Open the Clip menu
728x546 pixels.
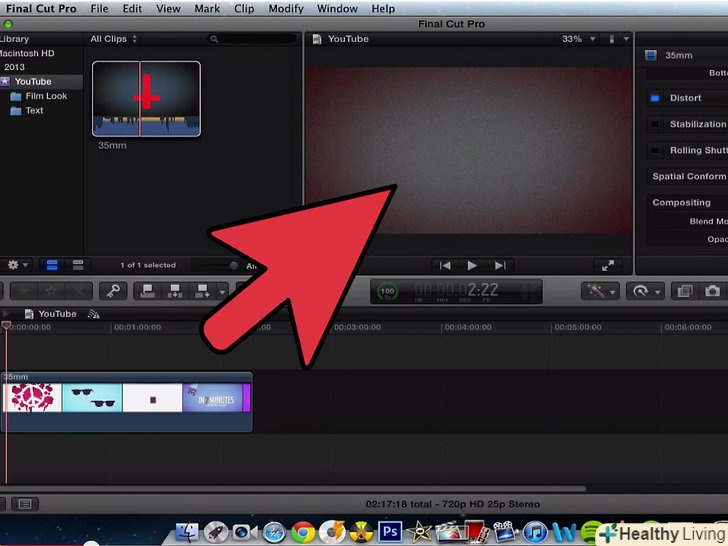tap(244, 8)
